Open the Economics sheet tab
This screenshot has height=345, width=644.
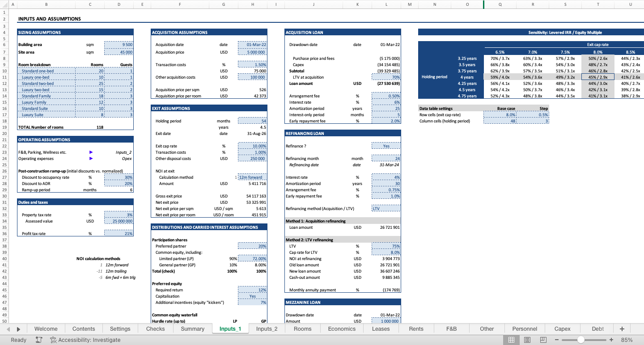click(341, 328)
